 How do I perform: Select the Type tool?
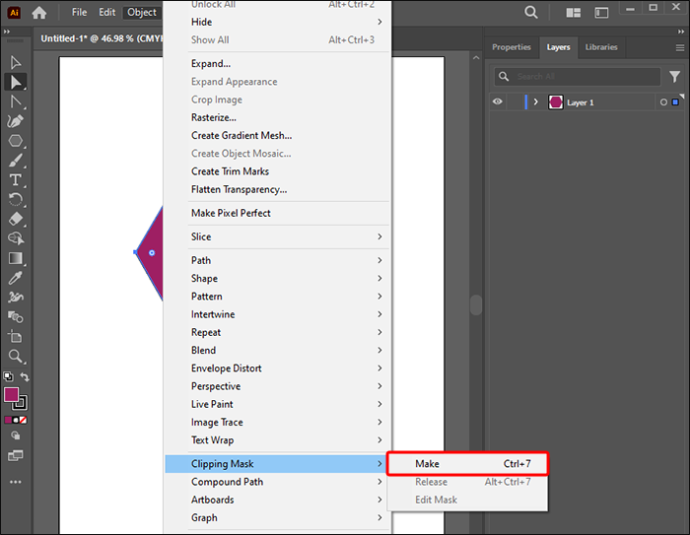(15, 180)
